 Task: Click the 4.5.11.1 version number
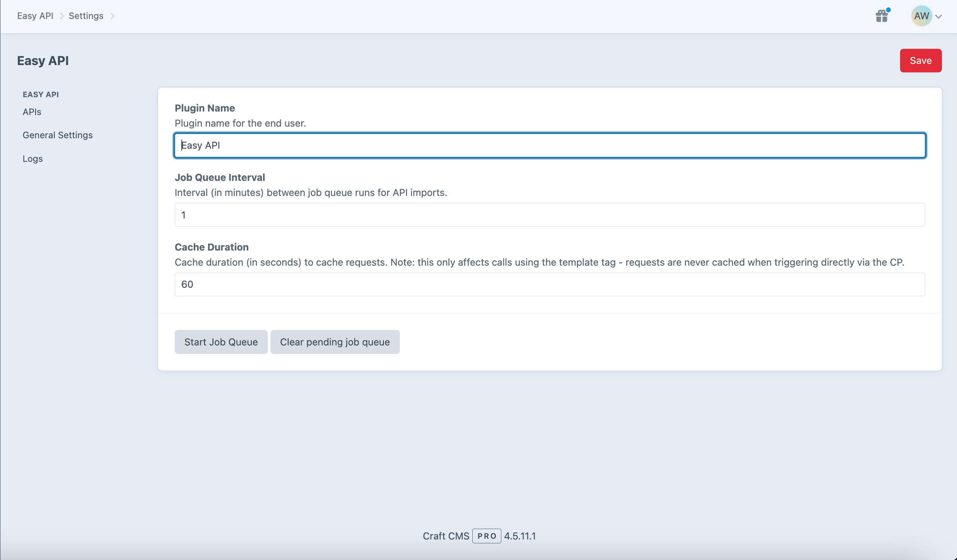click(520, 536)
